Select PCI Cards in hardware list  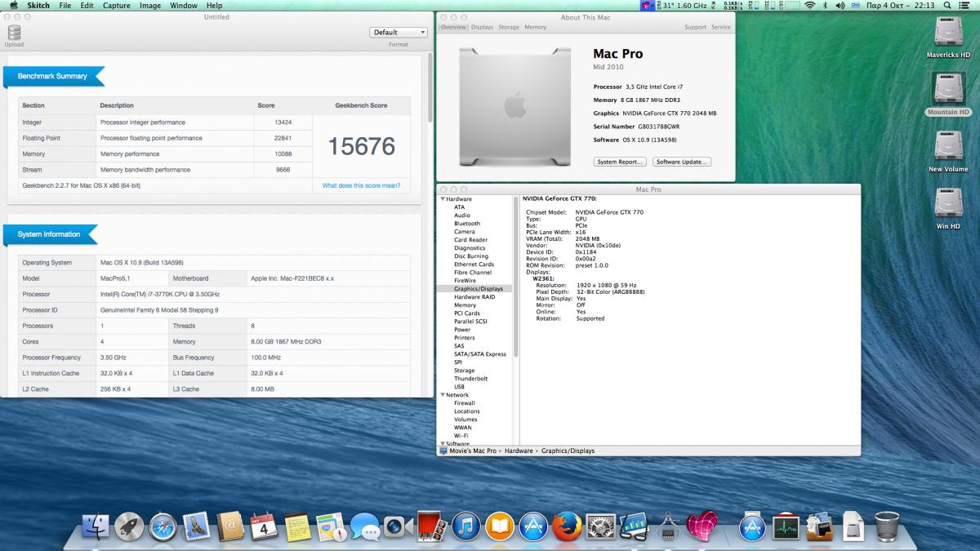point(466,313)
